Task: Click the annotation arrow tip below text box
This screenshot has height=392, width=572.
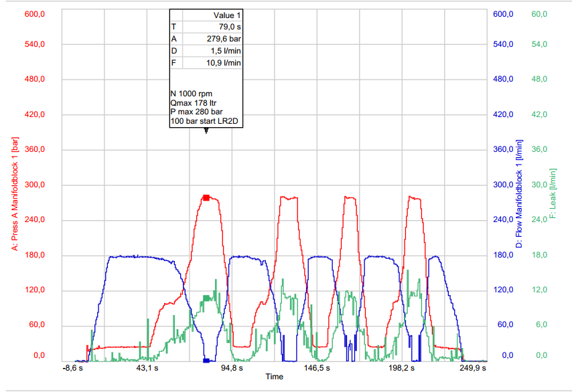Action: (206, 132)
